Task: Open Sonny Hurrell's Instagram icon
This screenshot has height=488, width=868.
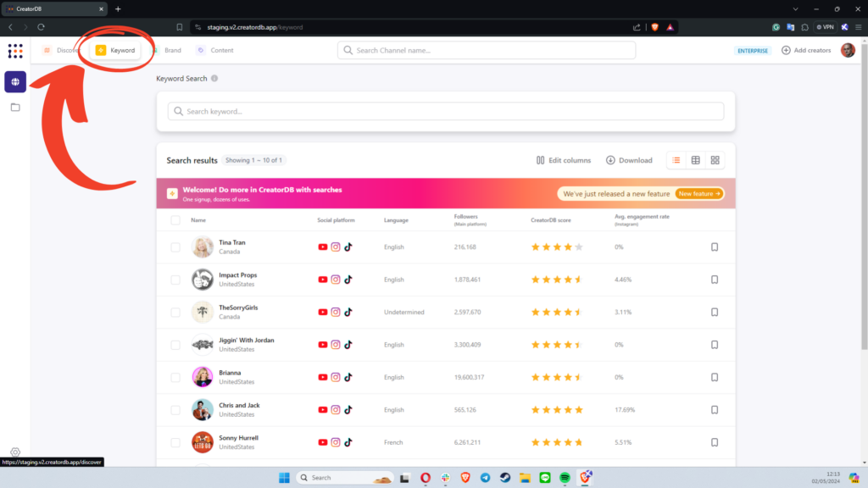Action: click(x=336, y=442)
